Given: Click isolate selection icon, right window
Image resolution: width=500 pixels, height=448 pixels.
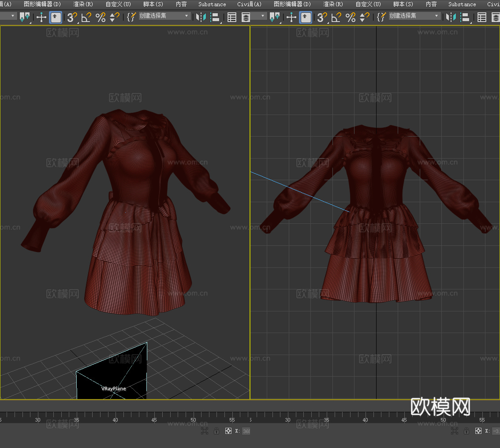Looking at the screenshot, I should pos(455,431).
